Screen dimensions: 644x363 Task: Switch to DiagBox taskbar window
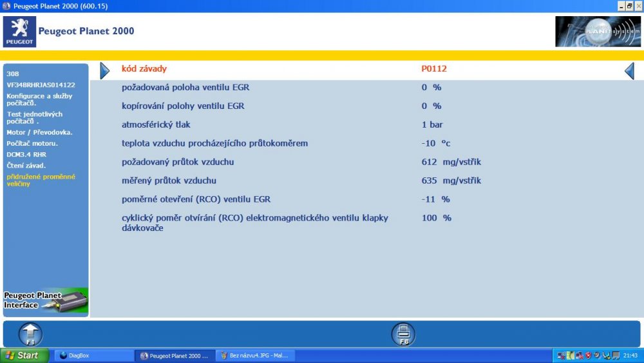coord(95,356)
